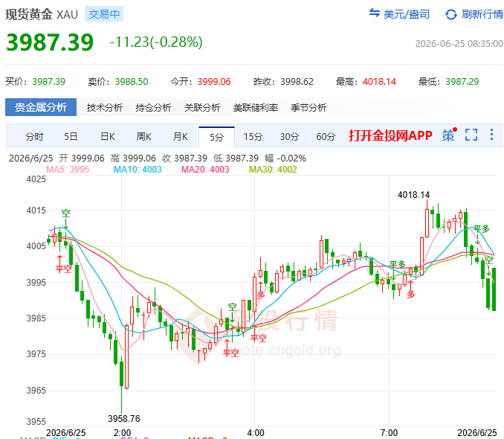
Task: Open the 策 strategy icon with red dot
Action: [x=449, y=135]
